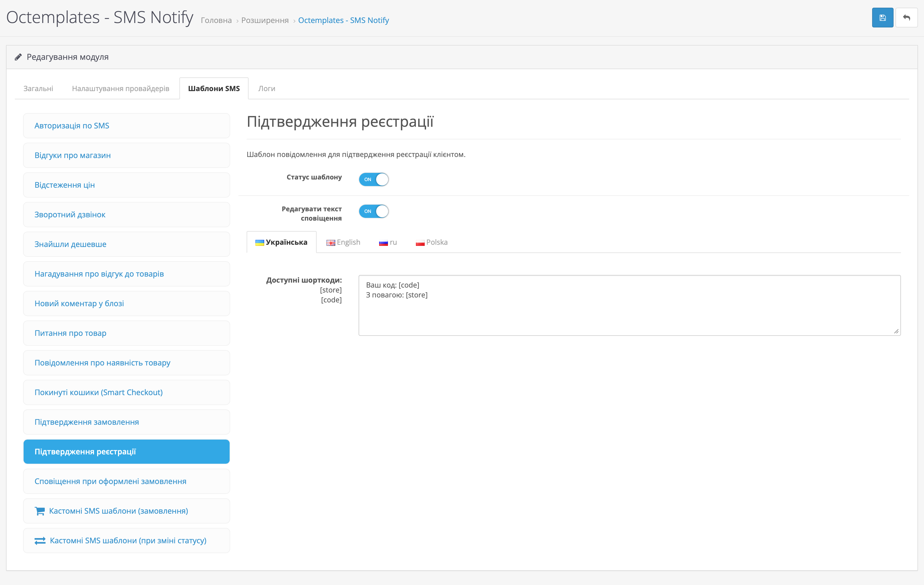Go to Головна via breadcrumb
The width and height of the screenshot is (924, 585).
[216, 20]
